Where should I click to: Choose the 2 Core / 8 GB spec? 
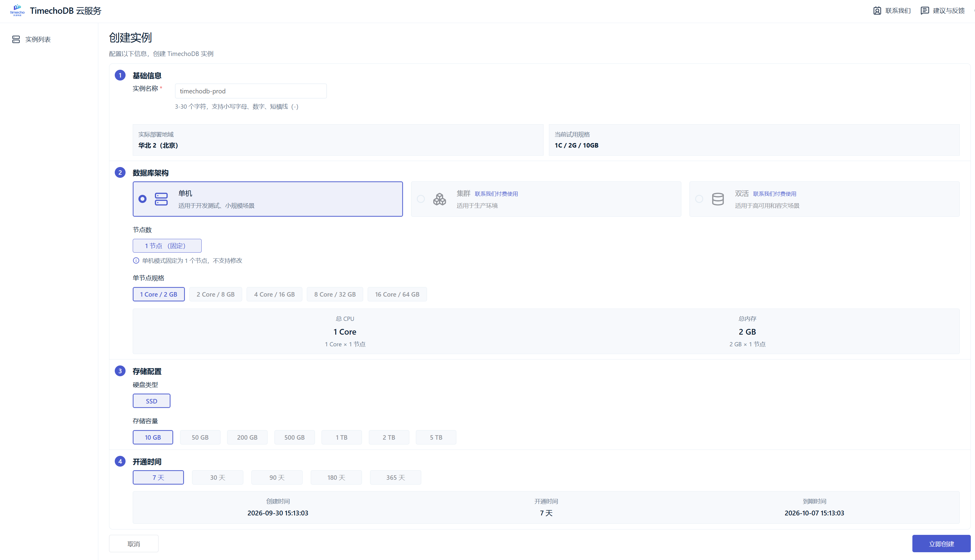(x=215, y=294)
